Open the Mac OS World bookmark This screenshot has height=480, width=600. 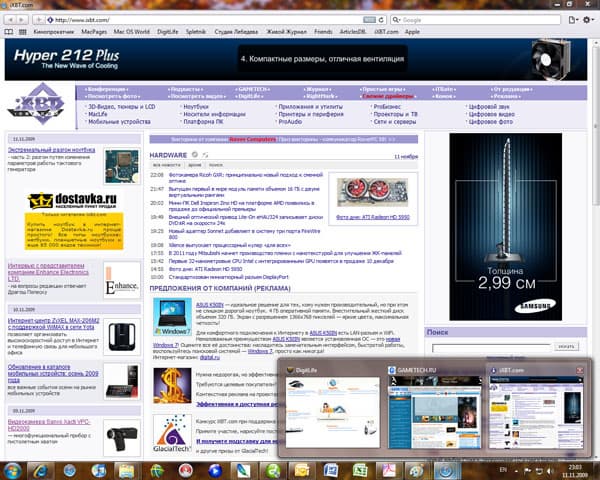pos(131,32)
